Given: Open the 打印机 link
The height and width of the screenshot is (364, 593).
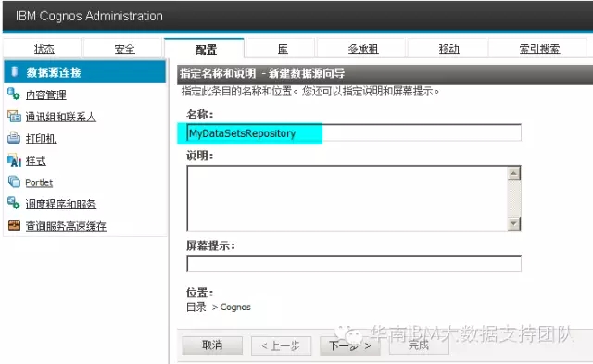Looking at the screenshot, I should 41,139.
